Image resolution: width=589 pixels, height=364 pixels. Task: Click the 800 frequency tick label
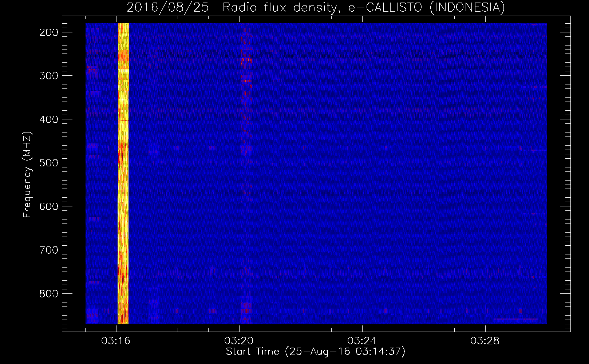click(49, 294)
